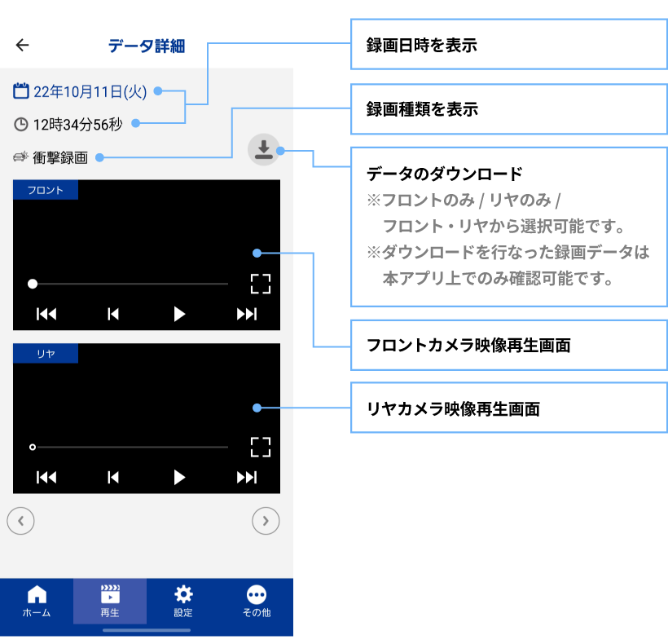Skip to start of the フロント video
This screenshot has height=644, width=668.
[46, 314]
